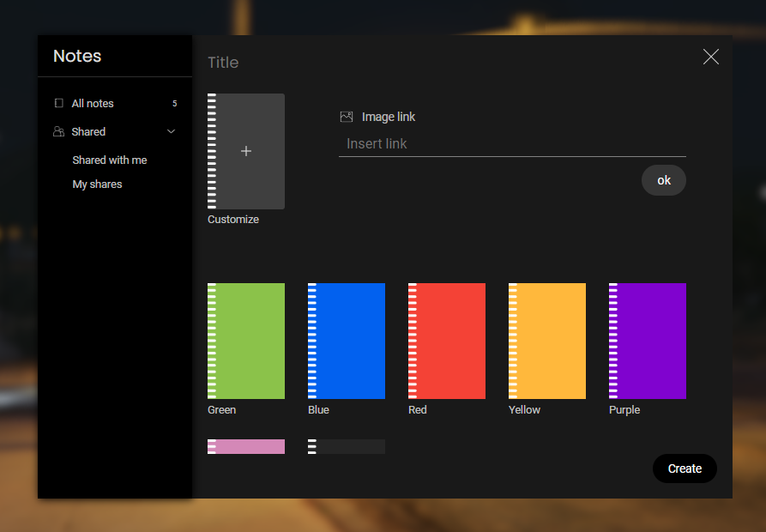Collapse the Shared section chevron
766x532 pixels.
pos(171,131)
